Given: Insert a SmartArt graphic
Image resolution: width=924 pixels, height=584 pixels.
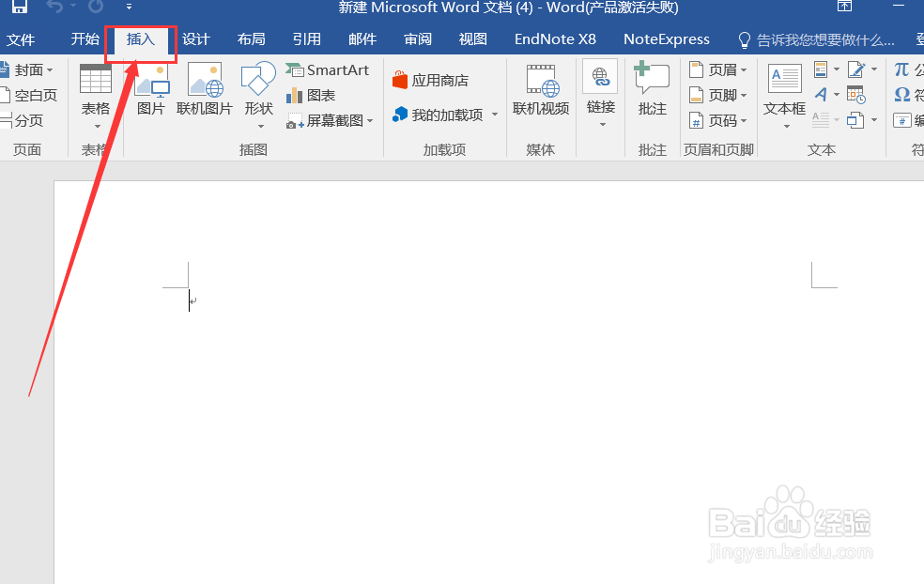Looking at the screenshot, I should click(328, 69).
